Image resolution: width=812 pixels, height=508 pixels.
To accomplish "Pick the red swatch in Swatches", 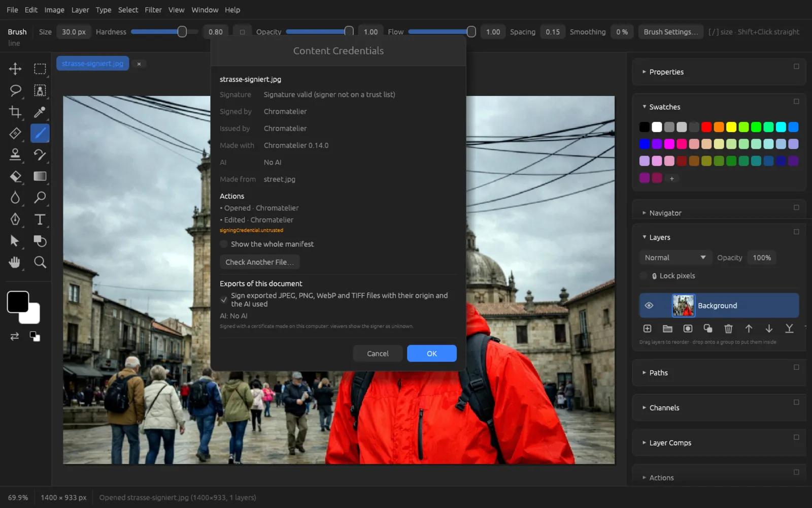I will (x=706, y=127).
